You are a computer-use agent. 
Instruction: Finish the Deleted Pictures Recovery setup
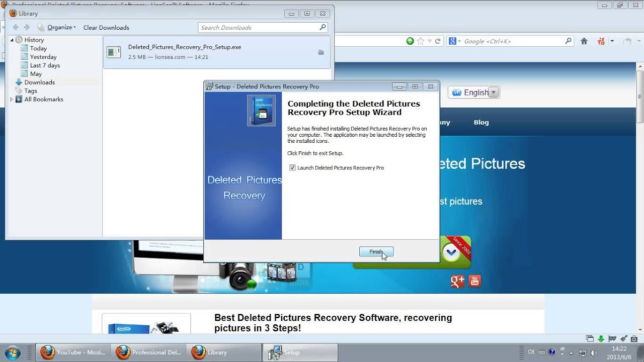click(x=376, y=252)
